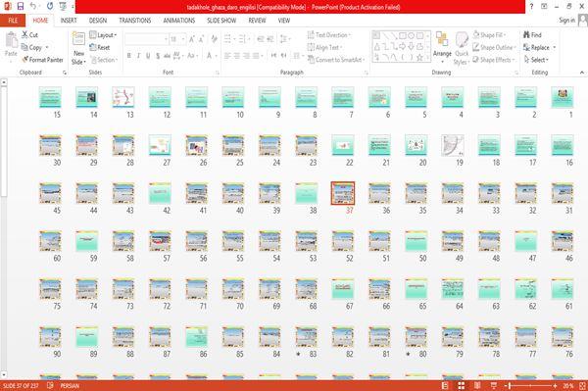Select slide thumbnail 57
Image resolution: width=588 pixels, height=391 pixels.
pyautogui.click(x=160, y=241)
